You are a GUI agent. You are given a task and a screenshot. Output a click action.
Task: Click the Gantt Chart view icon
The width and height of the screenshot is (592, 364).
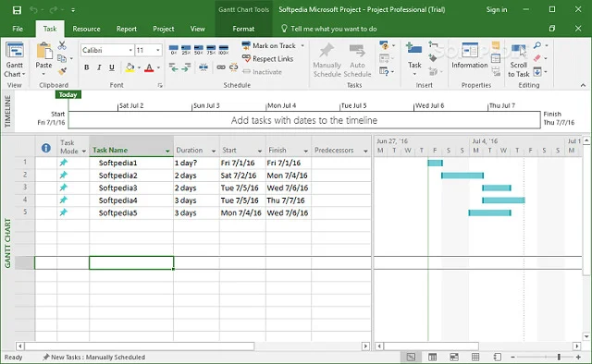tap(15, 51)
